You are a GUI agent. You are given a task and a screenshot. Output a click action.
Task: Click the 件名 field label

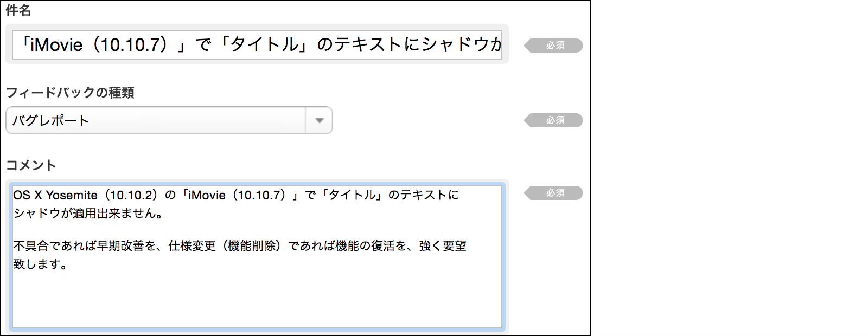click(18, 10)
